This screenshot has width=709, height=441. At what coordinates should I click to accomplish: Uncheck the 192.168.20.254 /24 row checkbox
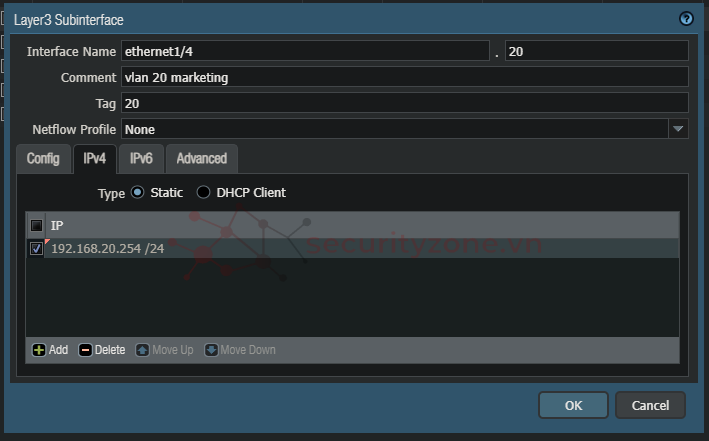pyautogui.click(x=37, y=248)
